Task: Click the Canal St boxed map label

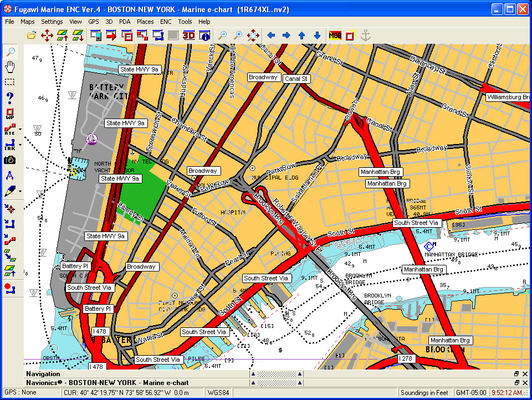Action: tap(296, 79)
